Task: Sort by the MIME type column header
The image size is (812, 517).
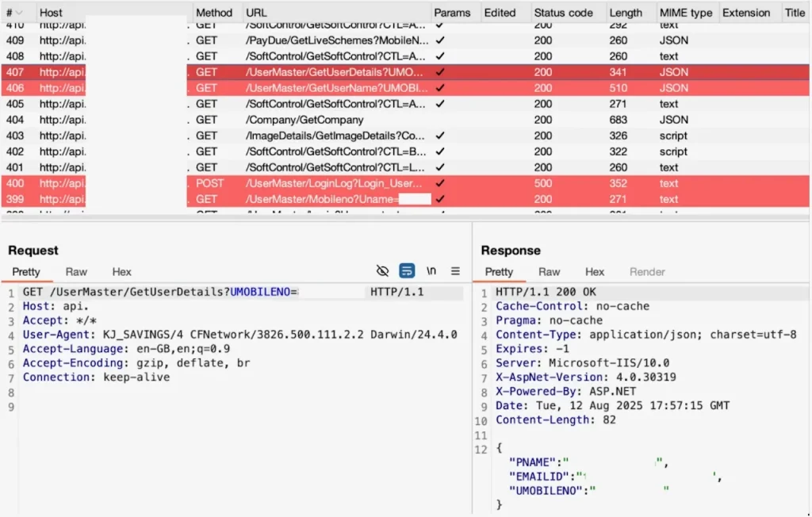Action: pos(686,13)
